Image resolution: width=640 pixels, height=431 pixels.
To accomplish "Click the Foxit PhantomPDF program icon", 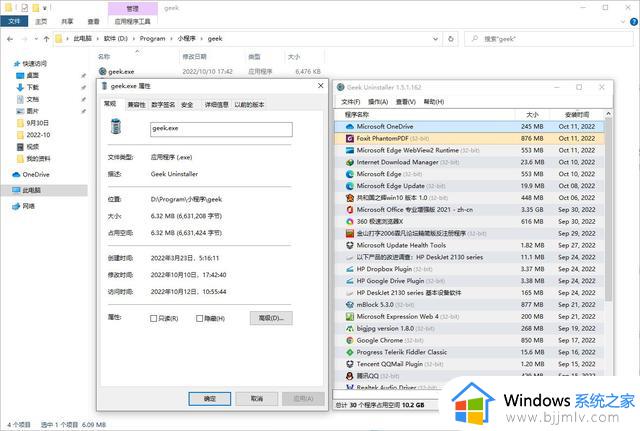I will (x=350, y=138).
